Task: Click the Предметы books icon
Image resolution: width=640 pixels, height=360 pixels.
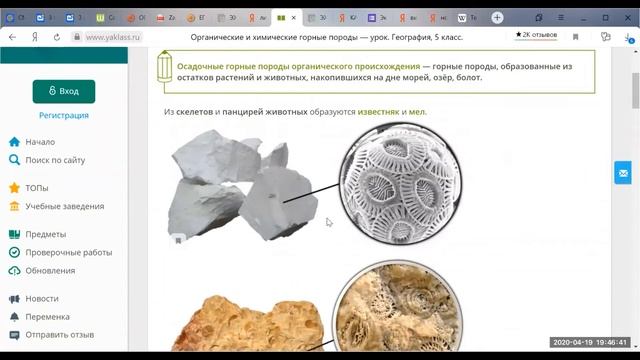Action: click(14, 234)
